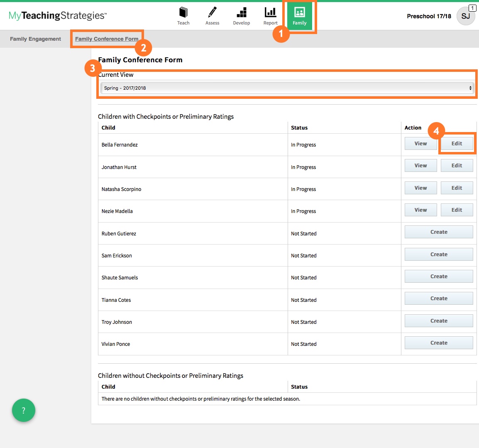This screenshot has height=448, width=479.
Task: Edit Natasha Scorpino's conference form
Action: pyautogui.click(x=457, y=188)
